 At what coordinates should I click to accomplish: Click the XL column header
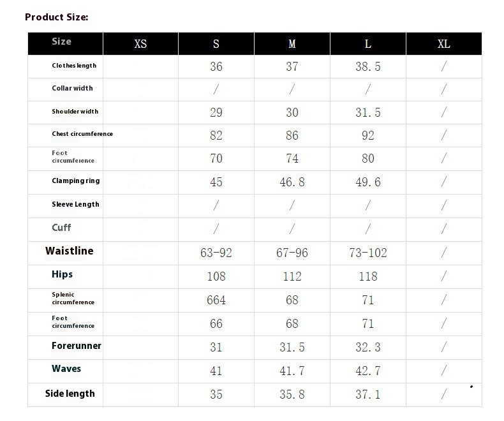click(x=443, y=44)
